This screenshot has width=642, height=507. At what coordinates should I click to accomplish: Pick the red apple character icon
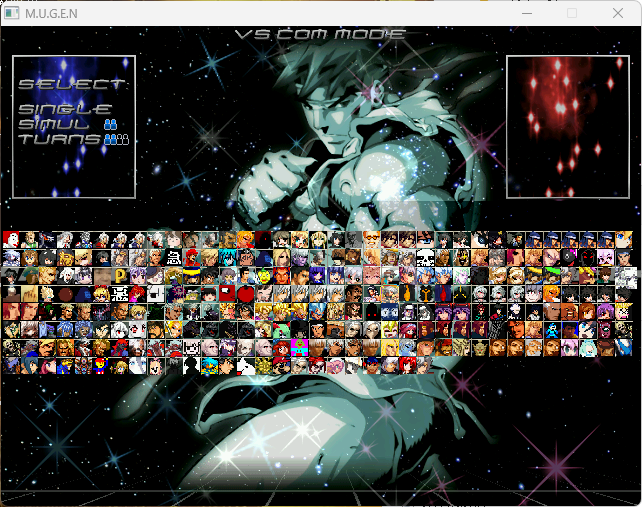(x=246, y=294)
